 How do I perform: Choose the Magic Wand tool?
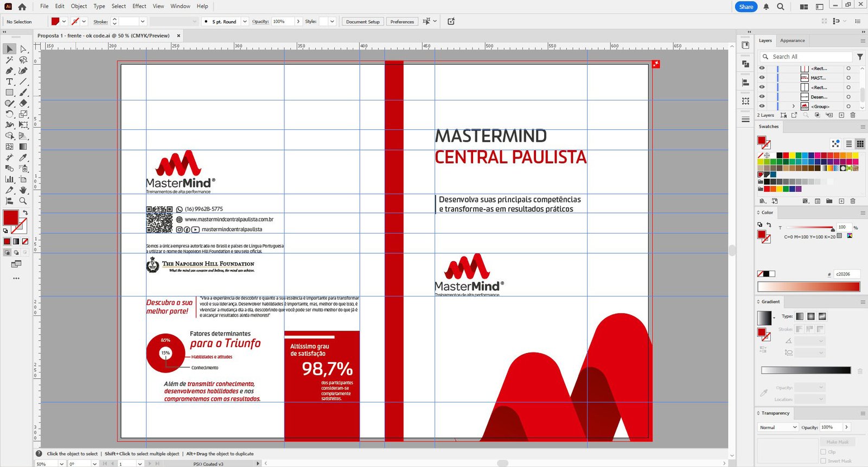9,60
